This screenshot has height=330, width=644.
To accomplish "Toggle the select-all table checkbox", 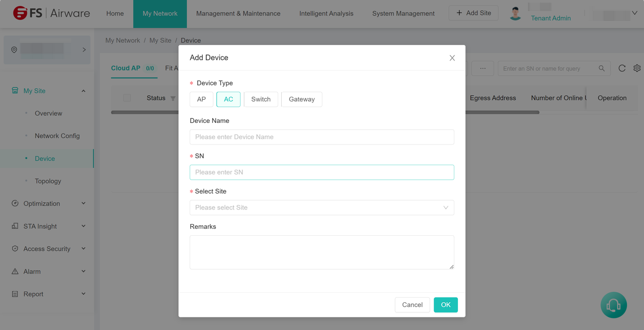I will (127, 98).
